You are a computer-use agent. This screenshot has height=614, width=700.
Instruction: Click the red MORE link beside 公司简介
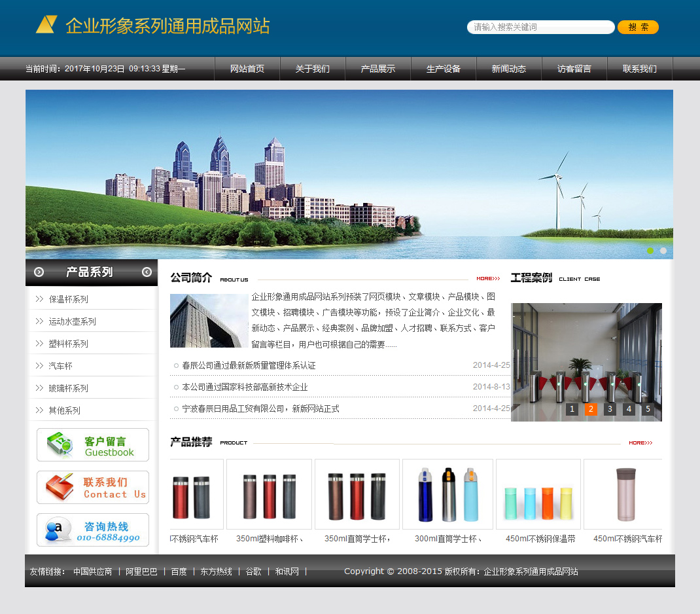point(488,279)
